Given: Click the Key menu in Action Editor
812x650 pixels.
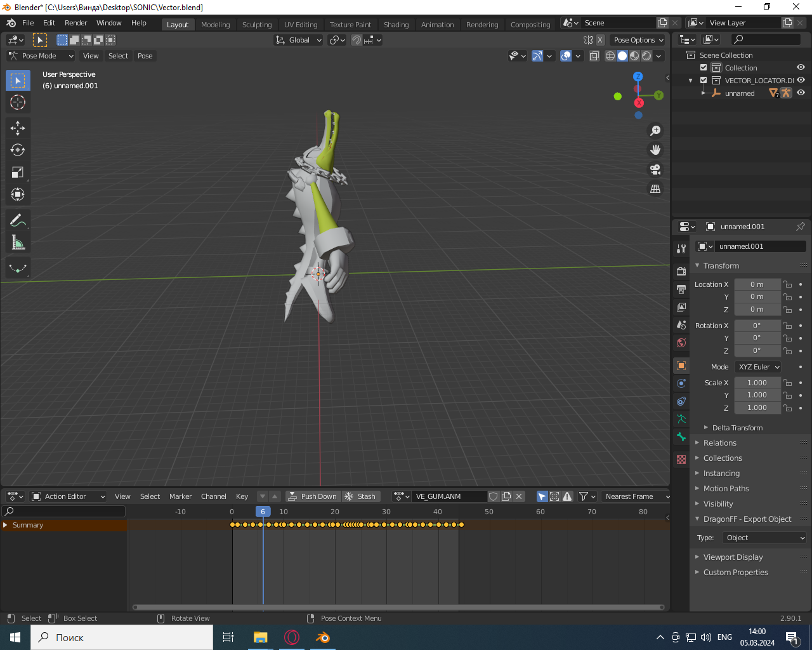Looking at the screenshot, I should pyautogui.click(x=242, y=496).
